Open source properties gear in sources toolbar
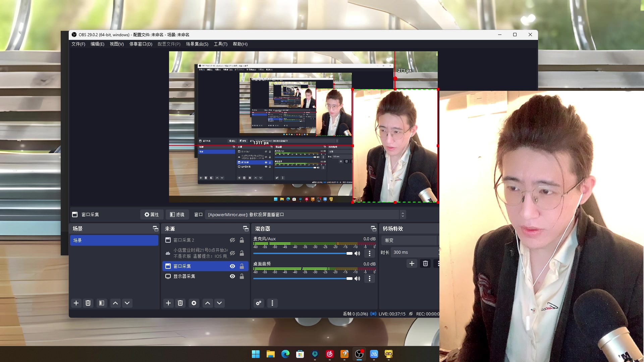The width and height of the screenshot is (644, 362). click(x=194, y=303)
